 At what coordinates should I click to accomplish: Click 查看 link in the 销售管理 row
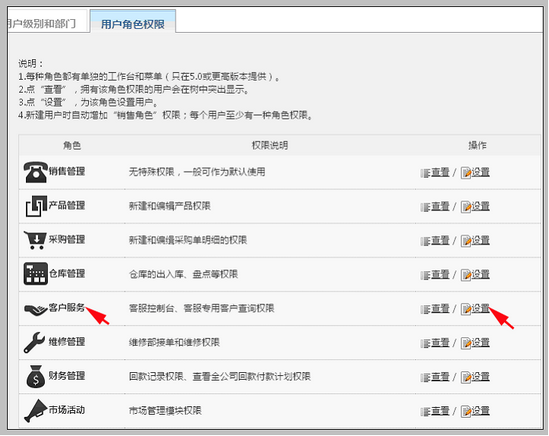[440, 172]
